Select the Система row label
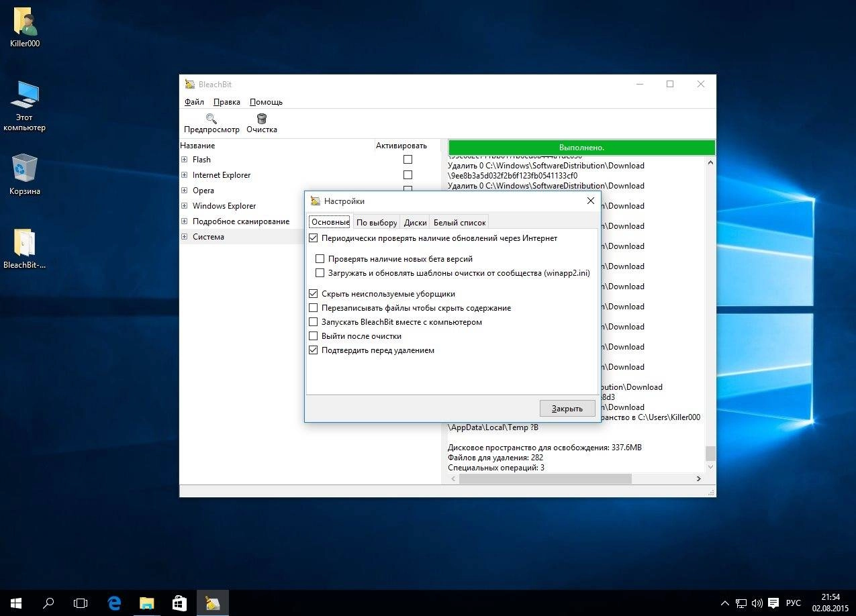 pyautogui.click(x=208, y=237)
